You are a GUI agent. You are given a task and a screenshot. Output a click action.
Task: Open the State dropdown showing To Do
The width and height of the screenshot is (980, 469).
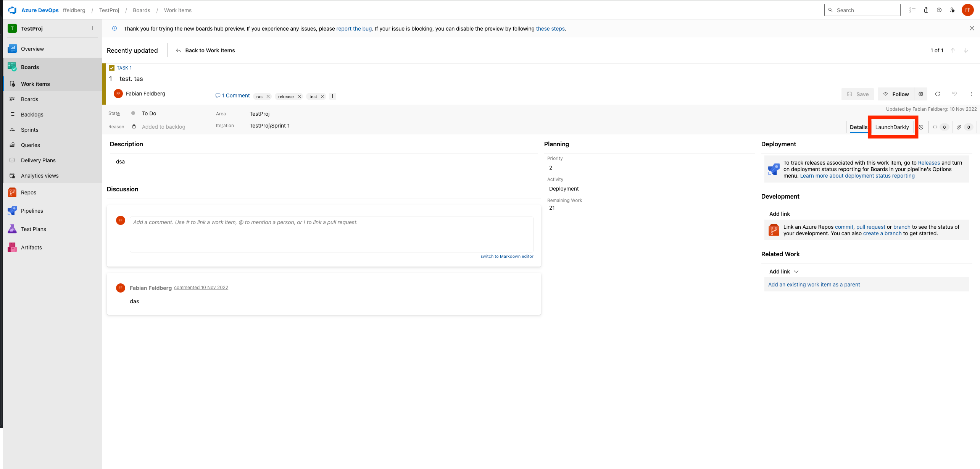pyautogui.click(x=149, y=113)
